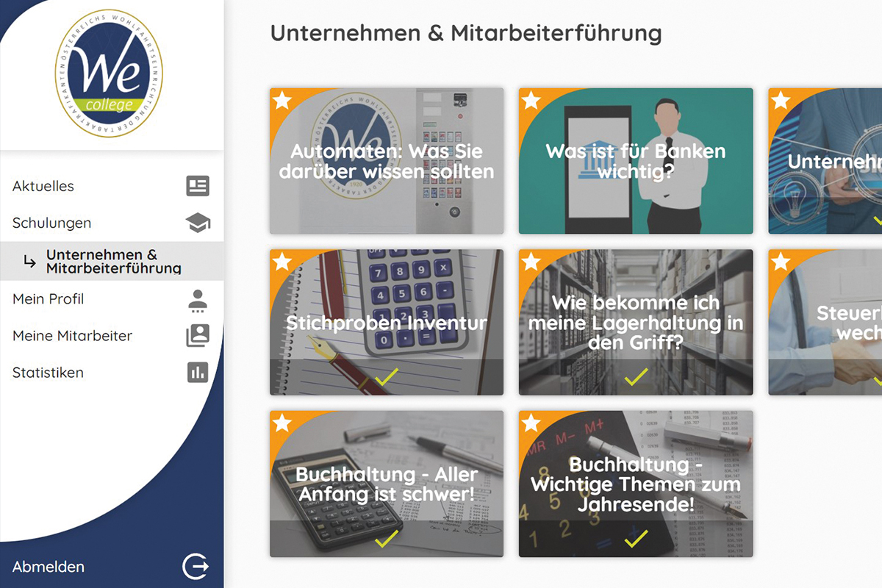The height and width of the screenshot is (588, 882).
Task: Click the Abmelden link
Action: pyautogui.click(x=49, y=567)
